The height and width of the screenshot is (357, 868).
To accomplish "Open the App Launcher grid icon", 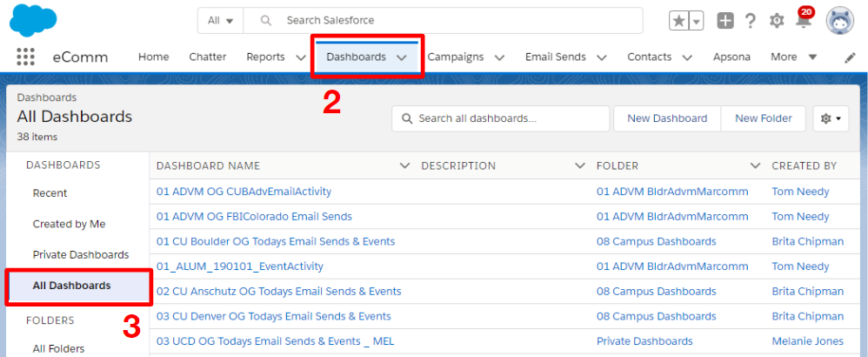I will [25, 57].
